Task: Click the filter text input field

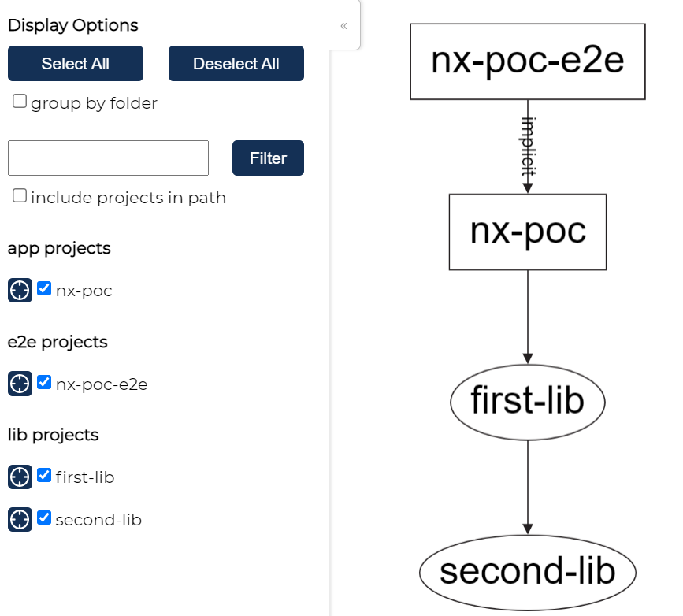Action: 108,158
